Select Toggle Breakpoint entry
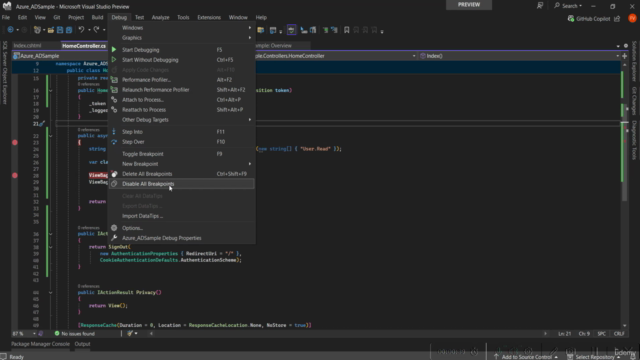640x360 pixels. click(182, 154)
